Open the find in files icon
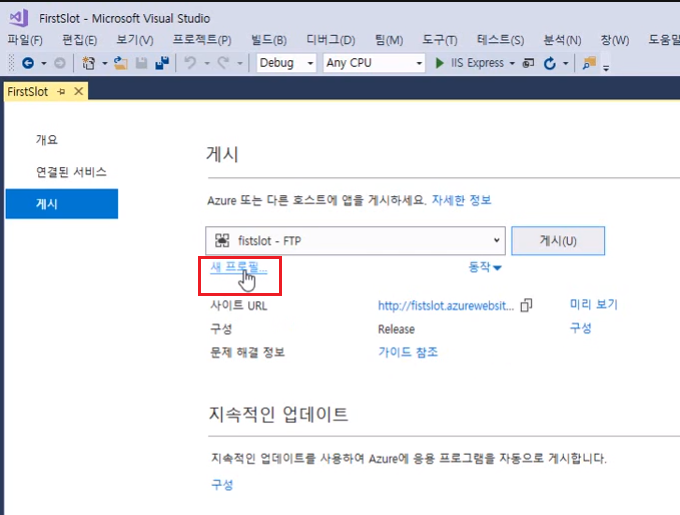Viewport: 680px width, 515px height. (589, 63)
